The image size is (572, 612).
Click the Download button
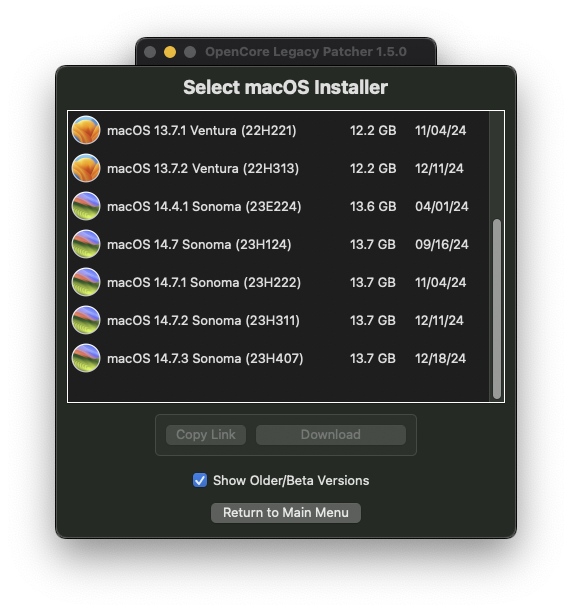[x=331, y=435]
